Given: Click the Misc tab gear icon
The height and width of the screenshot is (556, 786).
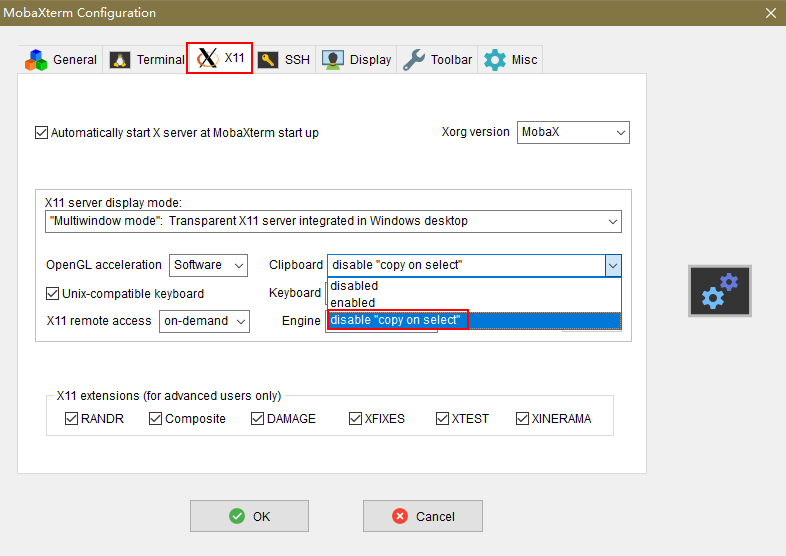Looking at the screenshot, I should coord(495,60).
